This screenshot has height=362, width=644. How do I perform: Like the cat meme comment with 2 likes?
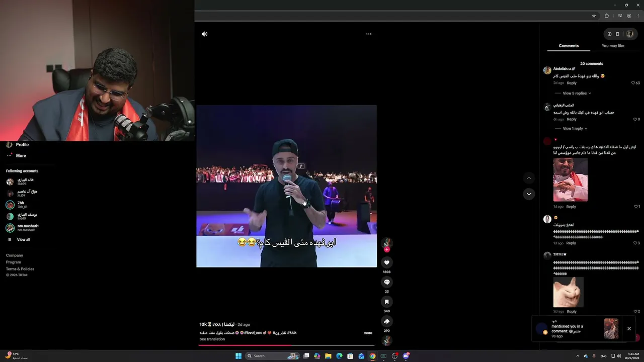pyautogui.click(x=635, y=312)
